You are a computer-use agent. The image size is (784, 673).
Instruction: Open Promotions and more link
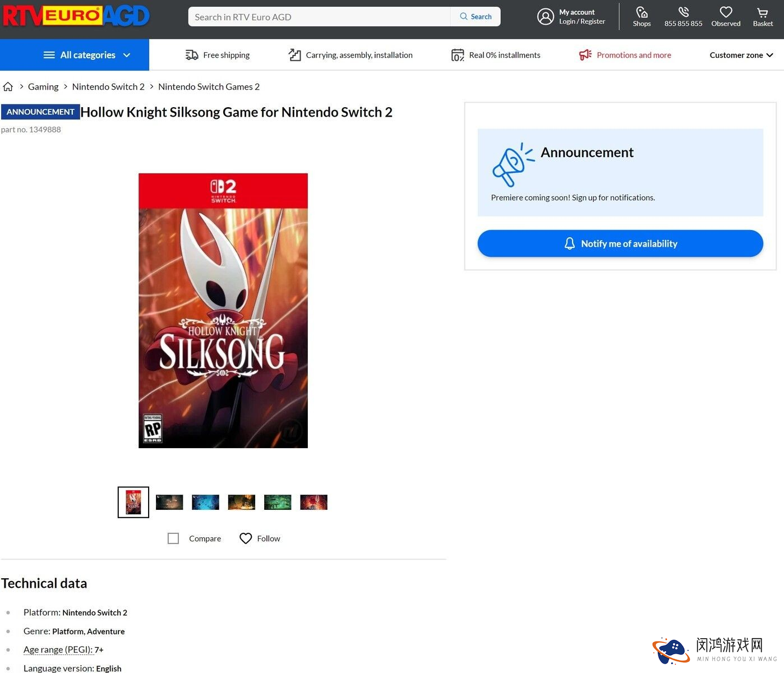(634, 55)
